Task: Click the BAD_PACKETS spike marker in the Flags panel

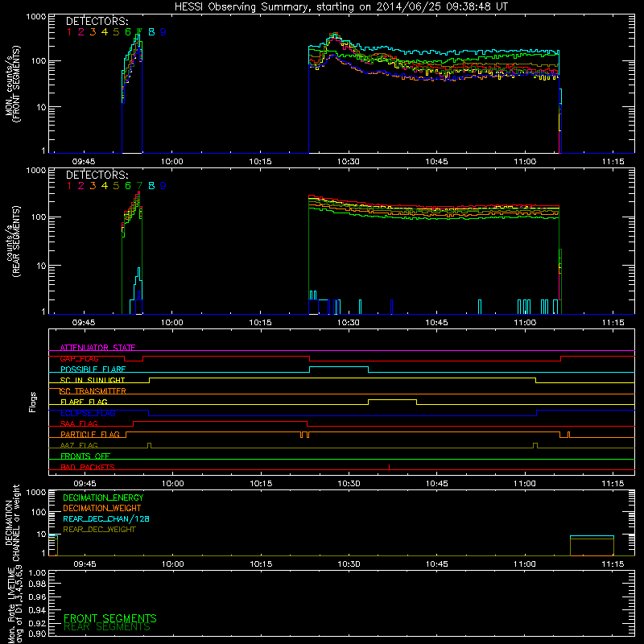Action: click(389, 467)
